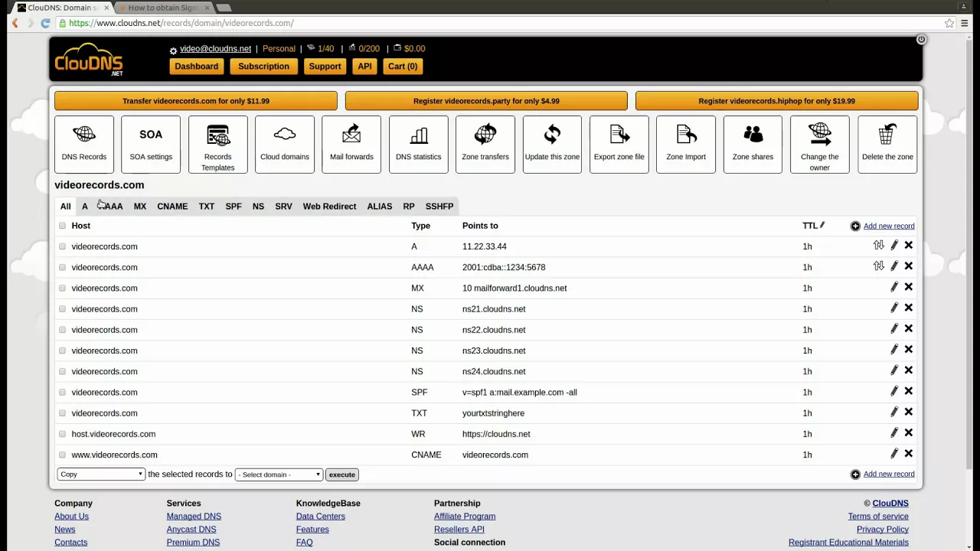Edit the CNAME record www.videorecords.com
This screenshot has width=980, height=551.
pyautogui.click(x=893, y=454)
